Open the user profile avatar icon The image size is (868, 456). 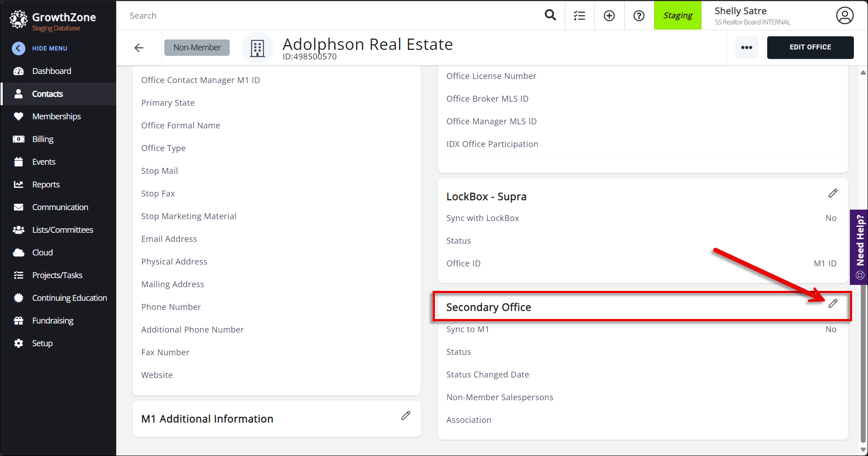coord(844,15)
